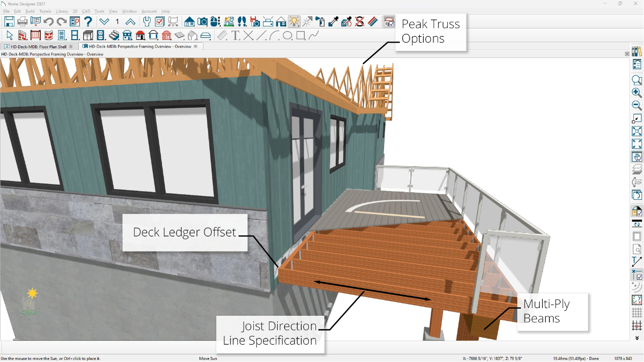The height and width of the screenshot is (362, 644).
Task: Toggle the Pan Window hand tool
Action: pyautogui.click(x=636, y=157)
